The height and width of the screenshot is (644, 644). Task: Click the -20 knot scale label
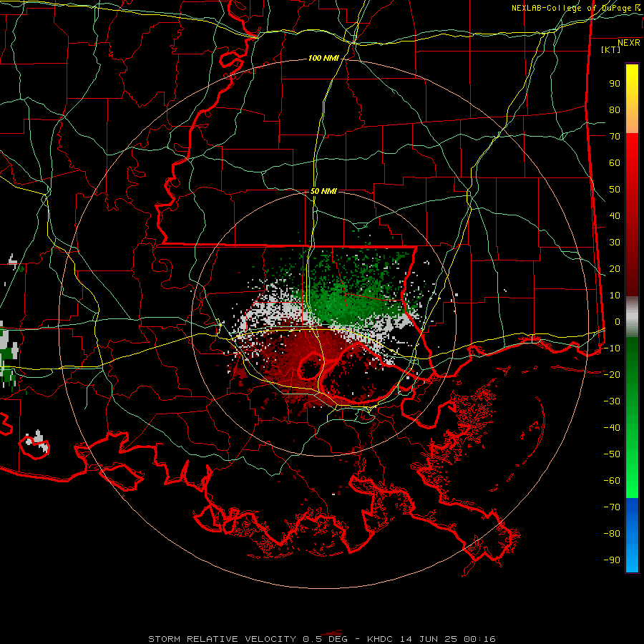coord(612,375)
